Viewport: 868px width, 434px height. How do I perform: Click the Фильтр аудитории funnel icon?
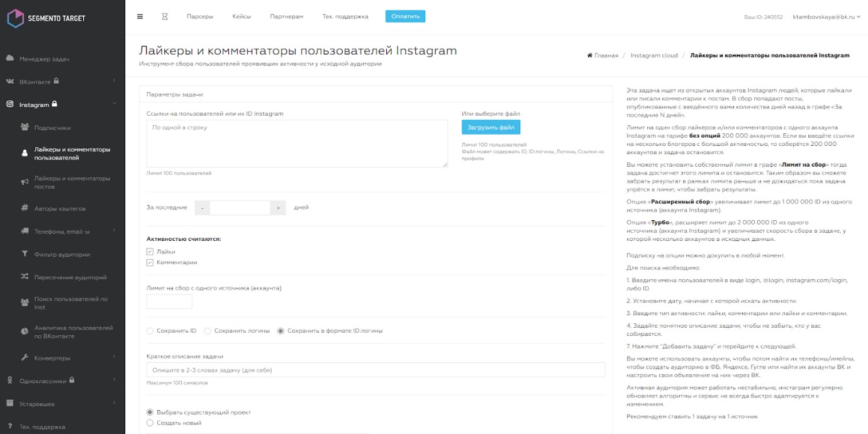[x=25, y=254]
